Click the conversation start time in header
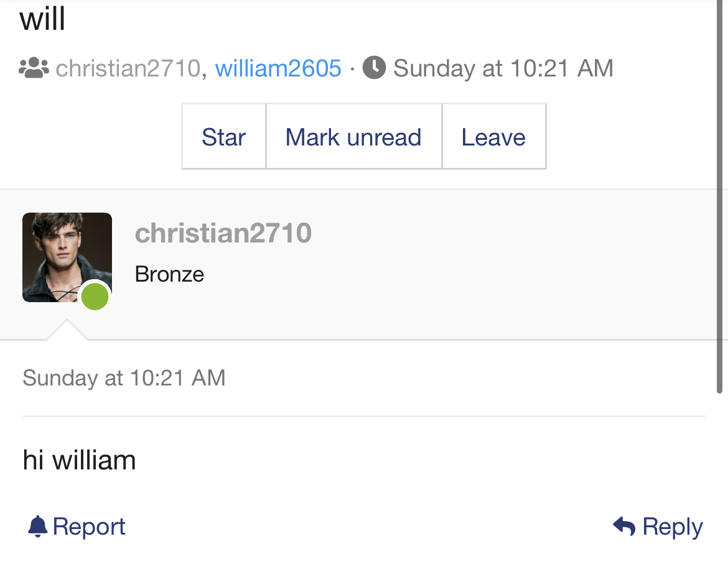The width and height of the screenshot is (728, 567). [x=503, y=68]
